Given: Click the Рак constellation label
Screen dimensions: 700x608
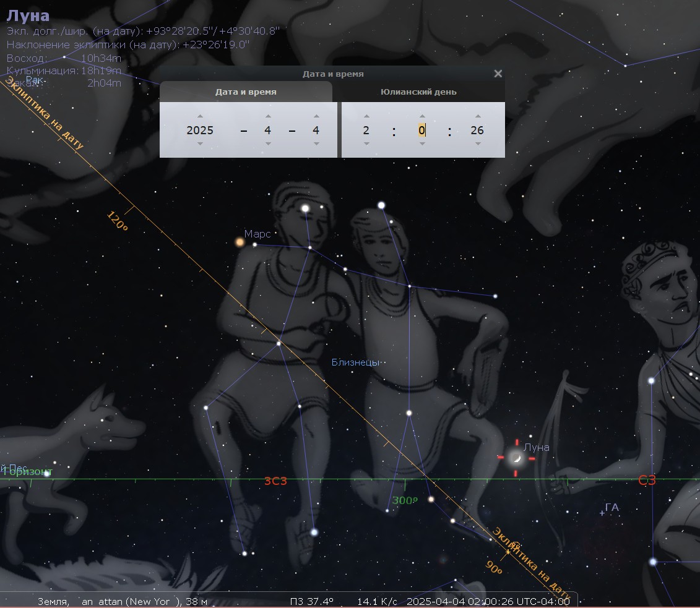Looking at the screenshot, I should [35, 80].
